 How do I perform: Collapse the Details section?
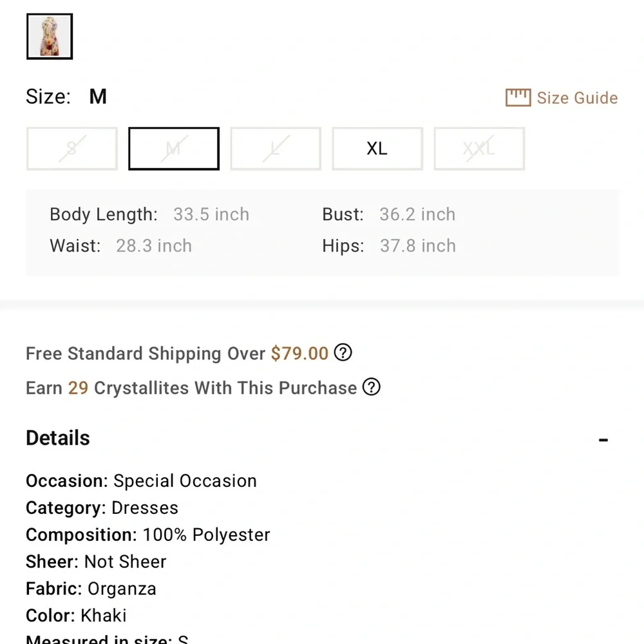pos(603,439)
